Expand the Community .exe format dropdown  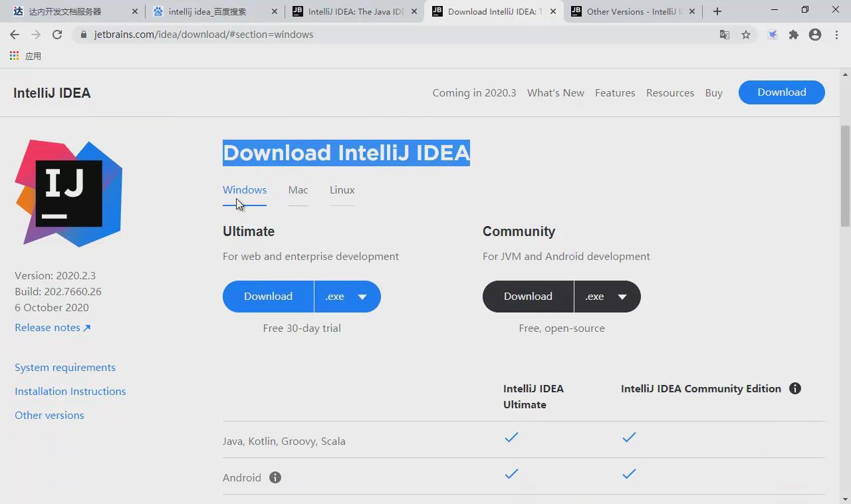tap(607, 297)
